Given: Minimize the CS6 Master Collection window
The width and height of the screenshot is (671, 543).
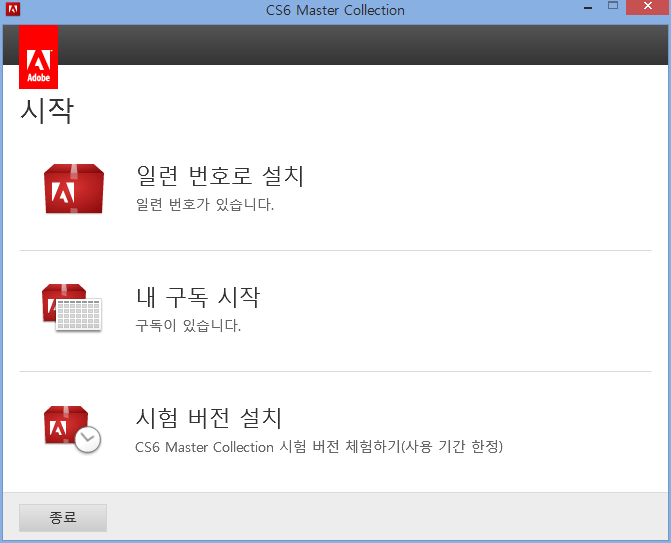Looking at the screenshot, I should coord(588,7).
